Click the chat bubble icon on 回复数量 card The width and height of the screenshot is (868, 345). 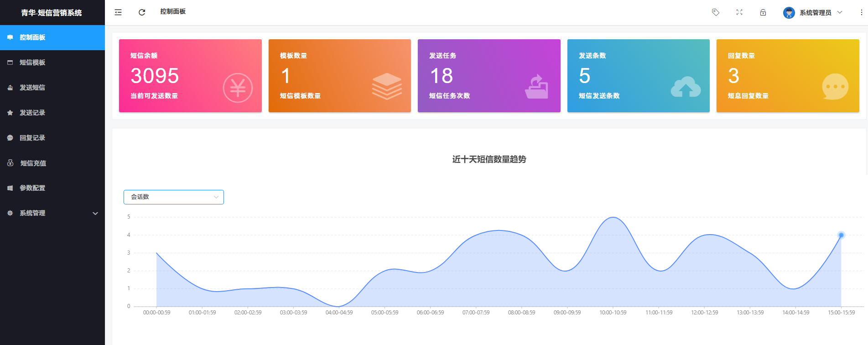(x=835, y=86)
